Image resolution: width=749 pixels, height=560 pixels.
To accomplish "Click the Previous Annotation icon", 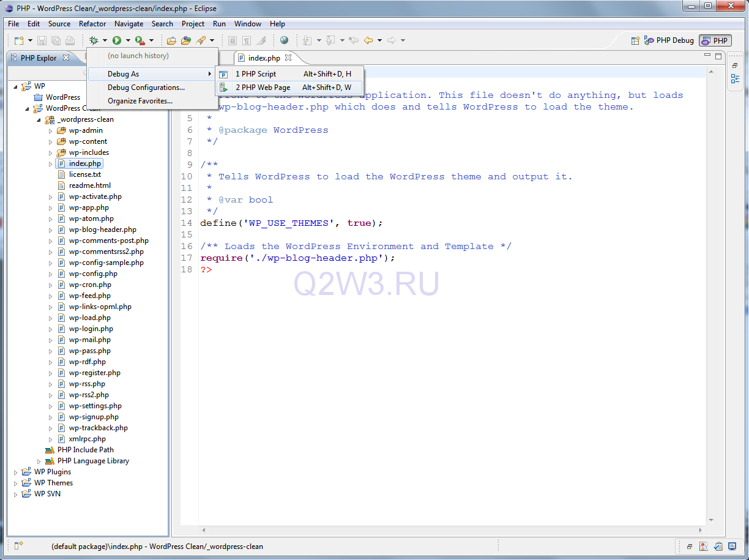I will point(330,40).
